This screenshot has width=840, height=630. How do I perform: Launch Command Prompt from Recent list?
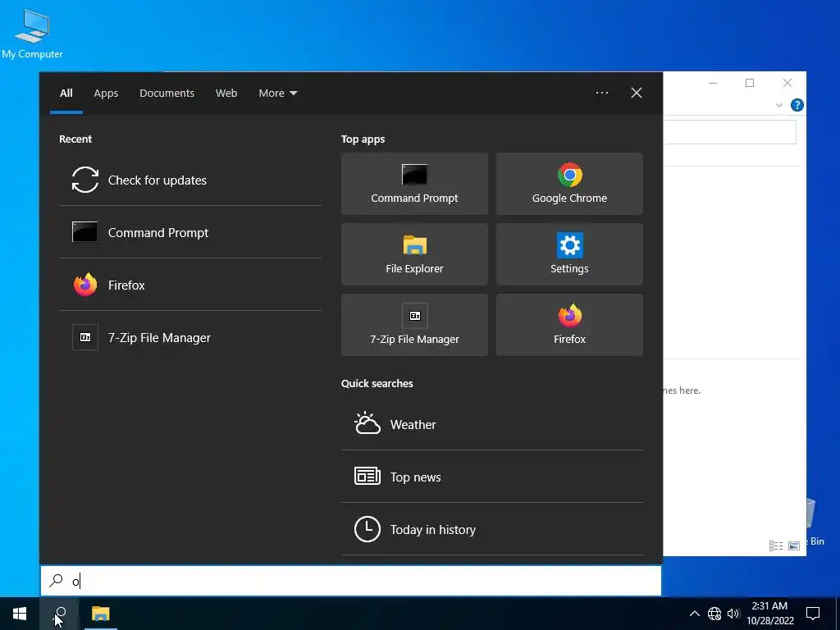tap(190, 232)
